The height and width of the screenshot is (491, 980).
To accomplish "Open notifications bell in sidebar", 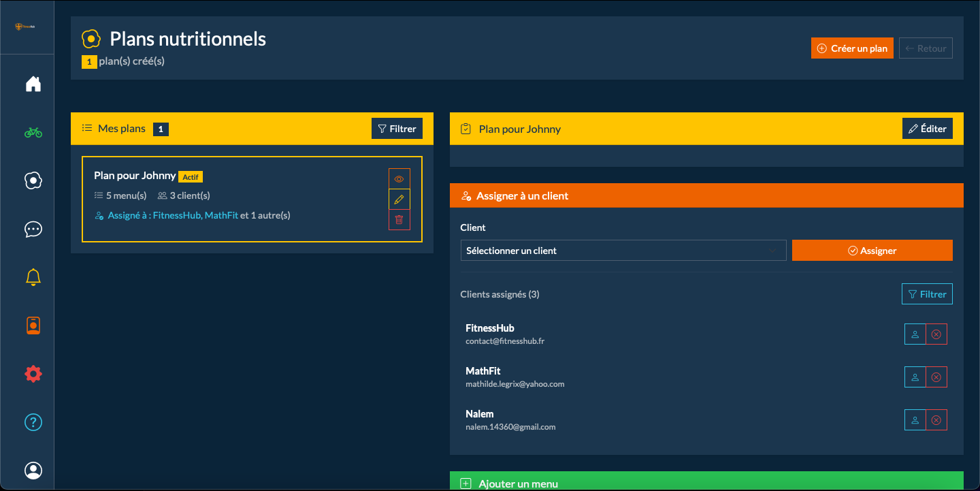I will 33,277.
